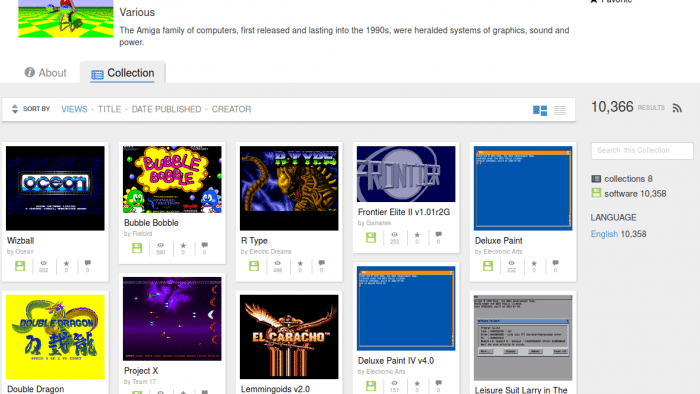Screen dimensions: 700x394
Task: Click the favorites star on Bubble Bobble card
Action: tap(183, 245)
